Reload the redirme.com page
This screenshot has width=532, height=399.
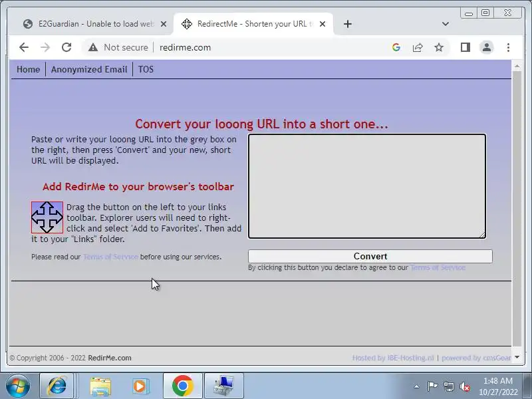66,47
